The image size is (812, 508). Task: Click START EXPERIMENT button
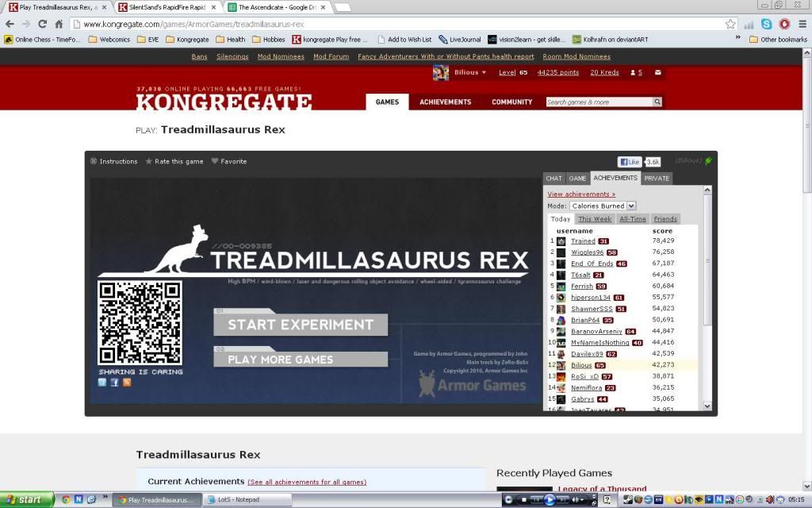tap(301, 325)
